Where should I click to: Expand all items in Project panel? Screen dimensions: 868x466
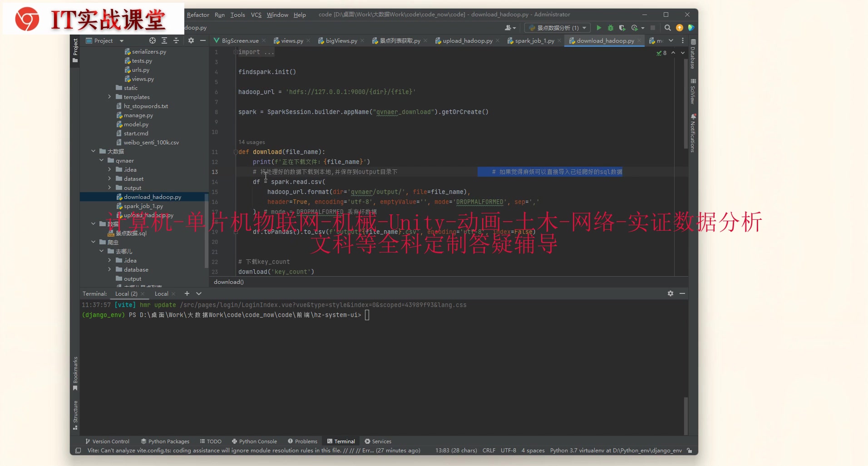coord(164,40)
